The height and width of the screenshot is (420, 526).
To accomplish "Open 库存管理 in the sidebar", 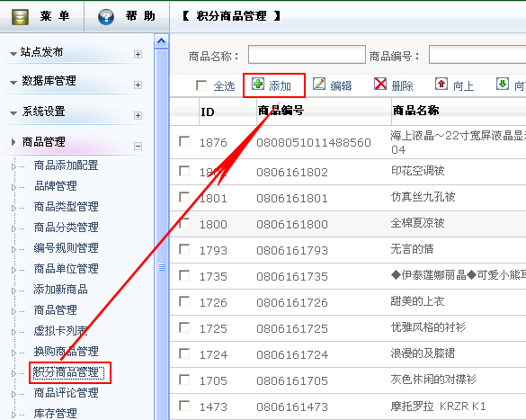I will click(56, 414).
